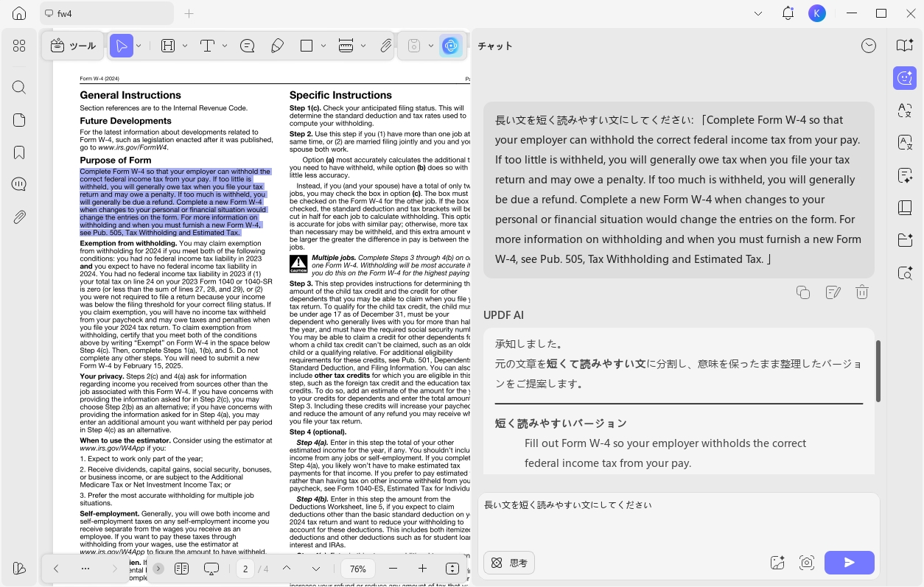Go to the home screen

19,13
